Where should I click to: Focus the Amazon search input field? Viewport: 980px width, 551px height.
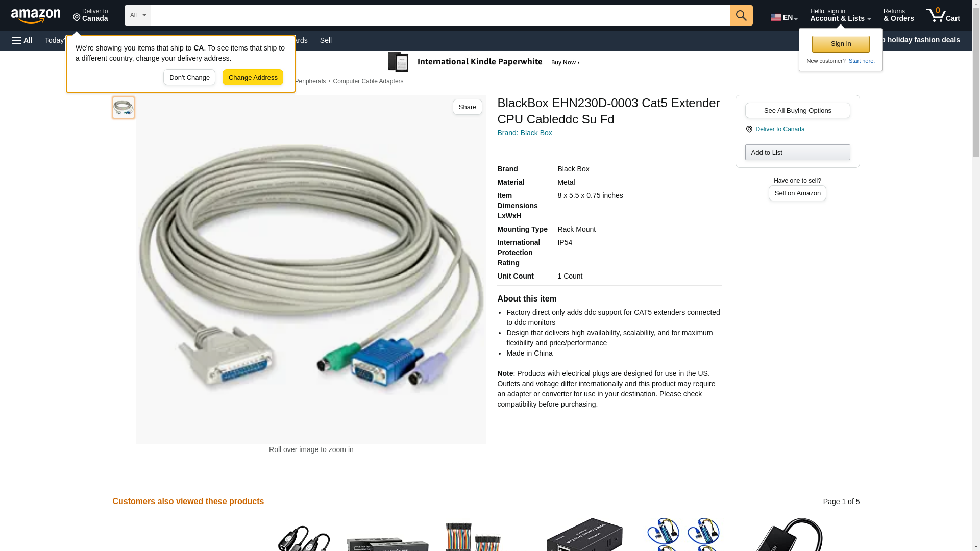(x=440, y=15)
